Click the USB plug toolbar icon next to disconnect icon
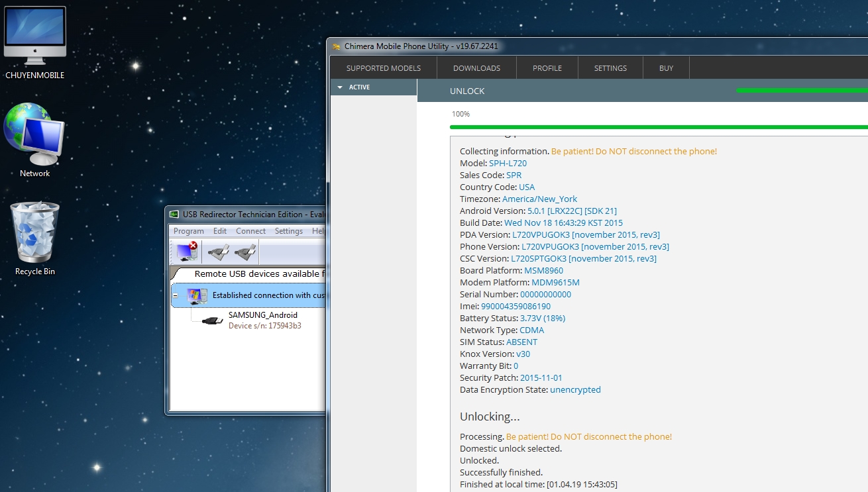This screenshot has height=492, width=868. click(x=218, y=252)
